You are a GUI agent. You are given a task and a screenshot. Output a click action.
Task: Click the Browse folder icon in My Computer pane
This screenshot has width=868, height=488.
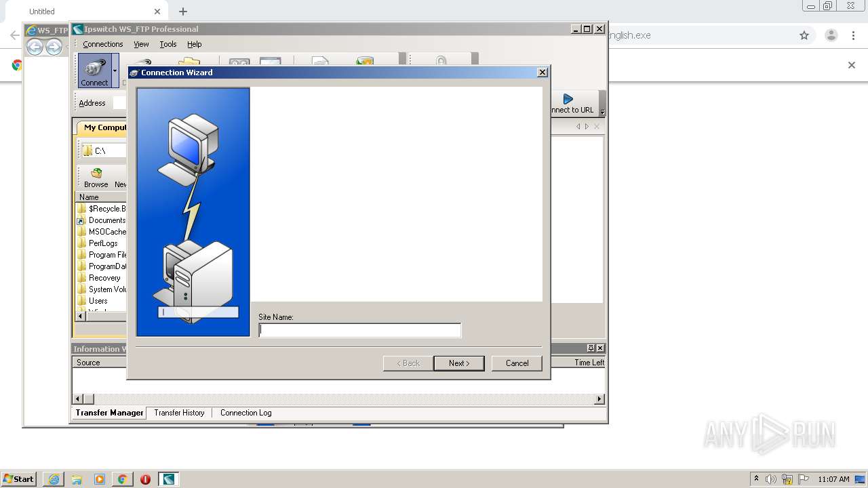(96, 174)
